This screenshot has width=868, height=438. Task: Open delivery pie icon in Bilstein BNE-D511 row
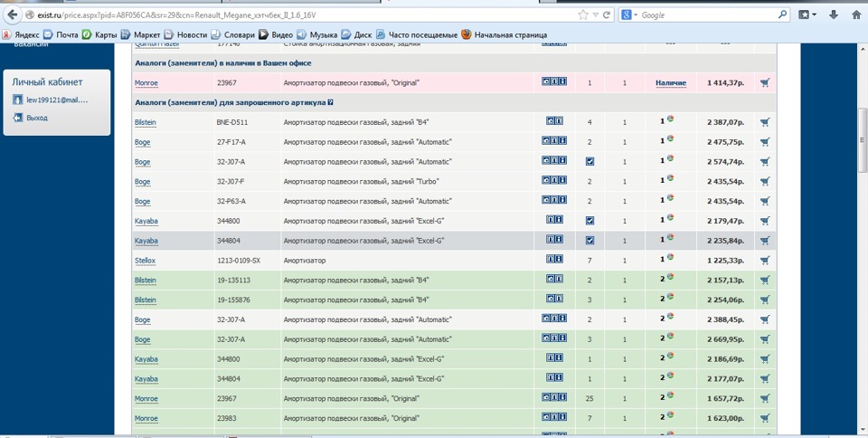tap(670, 119)
